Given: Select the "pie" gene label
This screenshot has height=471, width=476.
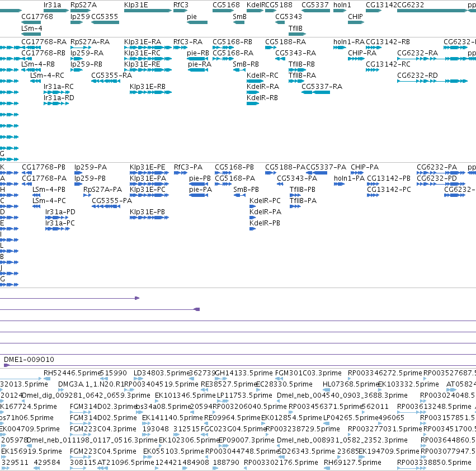Looking at the screenshot, I should pos(191,17).
